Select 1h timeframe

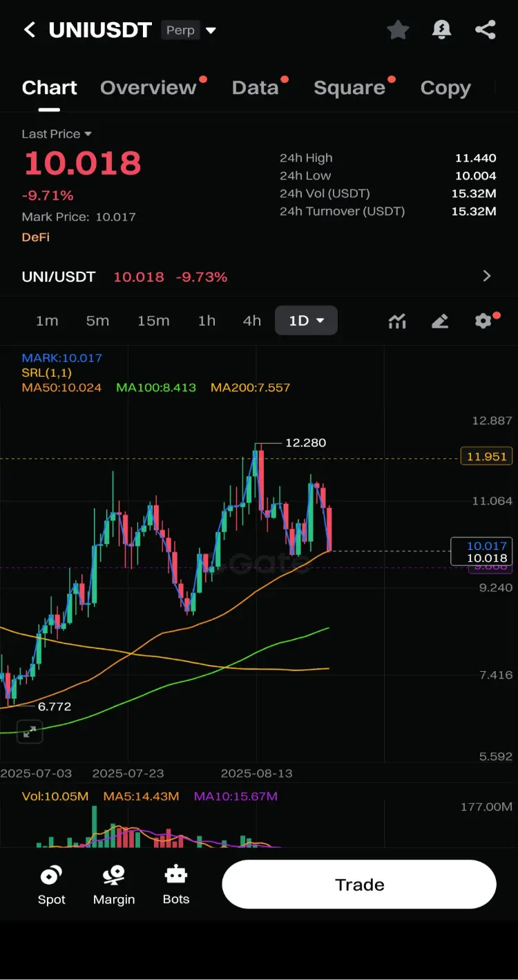point(207,321)
